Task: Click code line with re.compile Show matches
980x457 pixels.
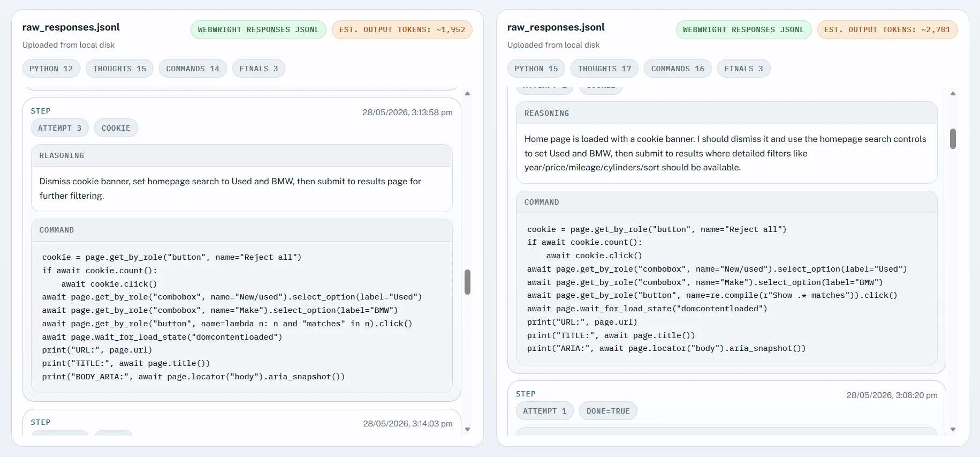Action: [712, 295]
